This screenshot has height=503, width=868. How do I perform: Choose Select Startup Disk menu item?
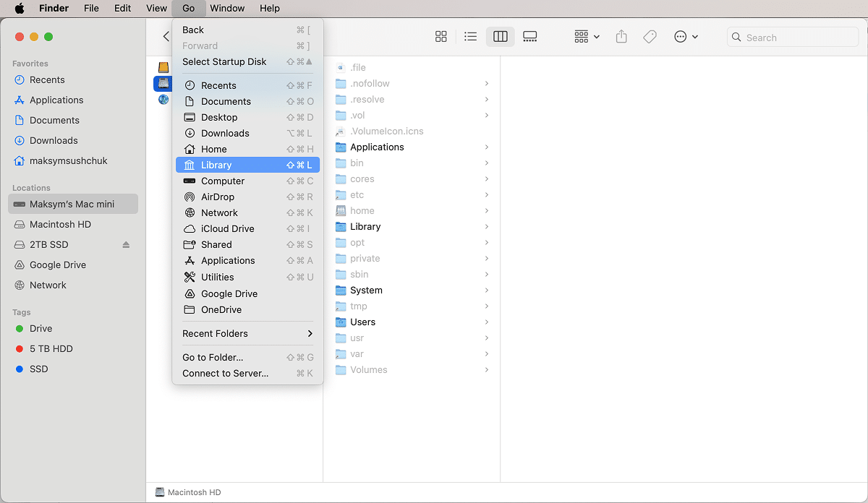(x=247, y=61)
